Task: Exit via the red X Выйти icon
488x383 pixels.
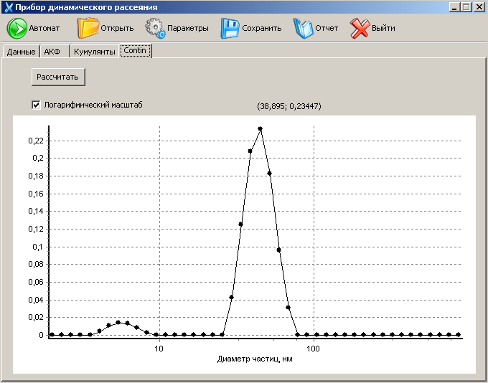Action: click(360, 28)
